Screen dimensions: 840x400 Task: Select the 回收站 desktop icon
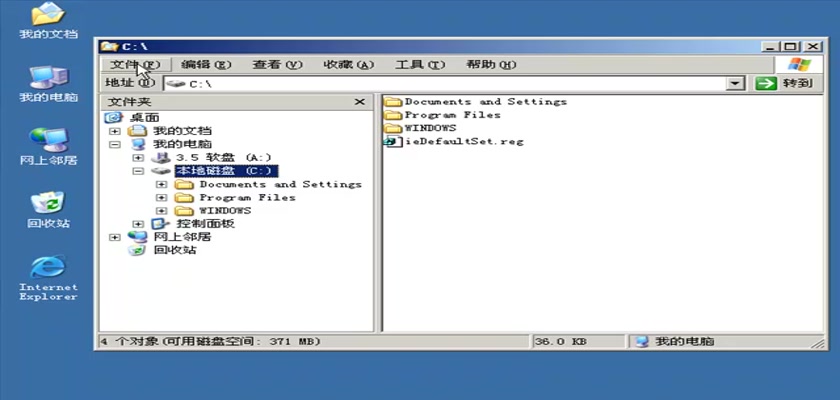click(x=47, y=203)
